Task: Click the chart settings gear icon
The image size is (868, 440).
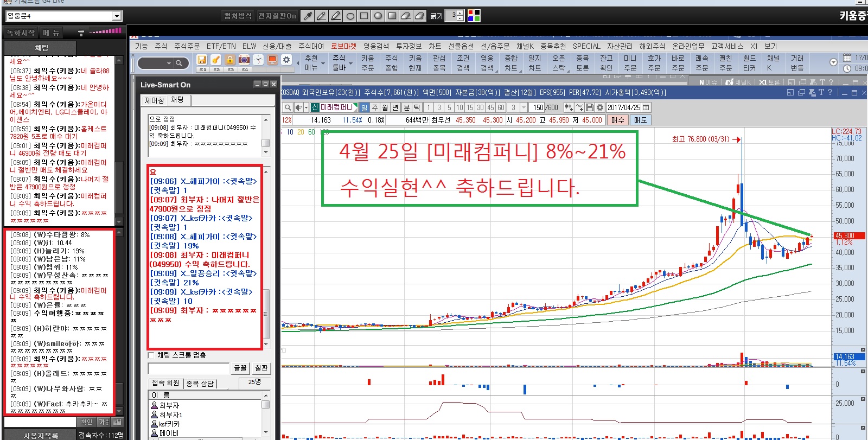Action: pyautogui.click(x=600, y=107)
